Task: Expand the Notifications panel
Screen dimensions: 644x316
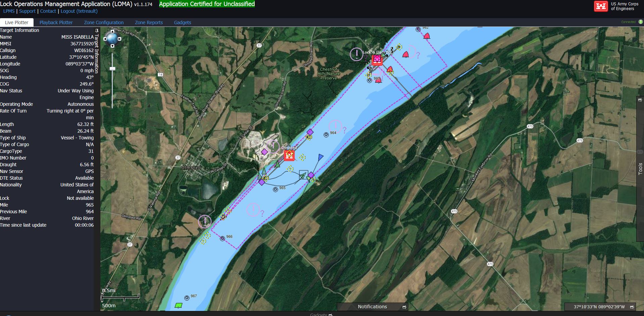Action: point(404,307)
